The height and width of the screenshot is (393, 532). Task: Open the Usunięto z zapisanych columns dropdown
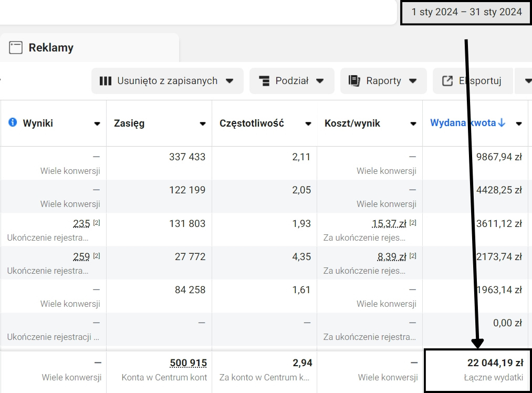tap(168, 81)
